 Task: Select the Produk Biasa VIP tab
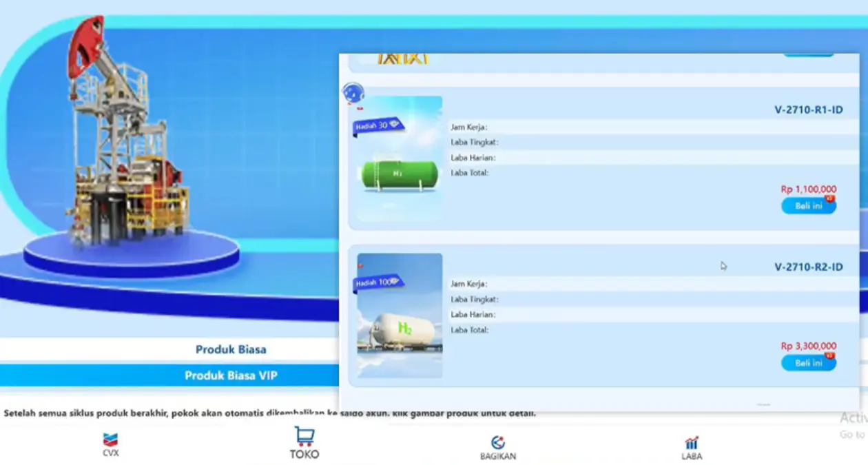230,375
